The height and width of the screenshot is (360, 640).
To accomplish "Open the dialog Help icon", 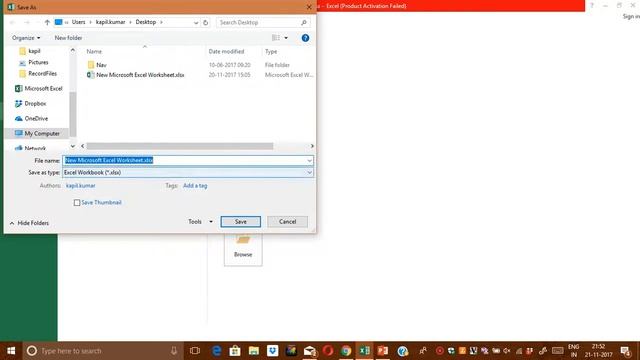I will click(x=305, y=38).
